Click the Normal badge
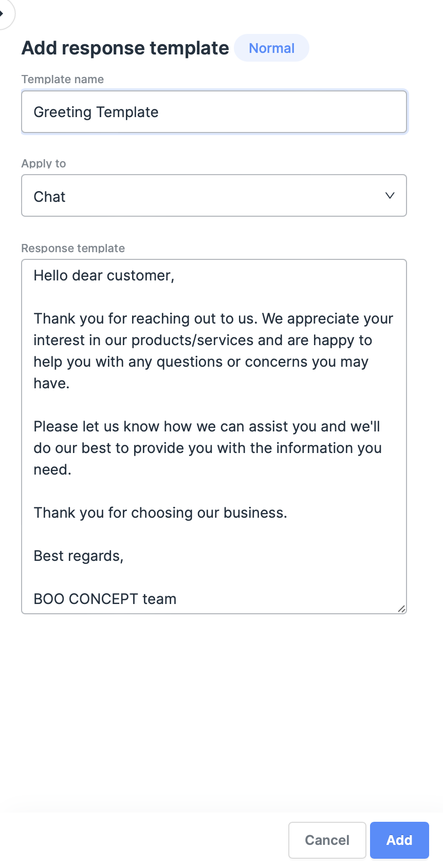 (x=271, y=48)
